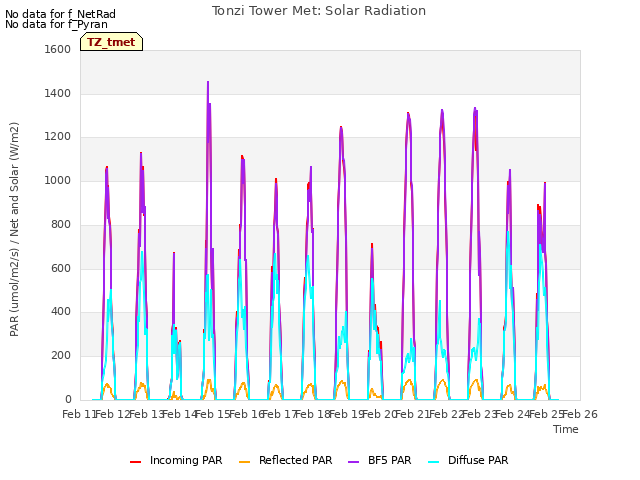Click the 600 y-axis tick label
640x480 pixels.
click(61, 268)
